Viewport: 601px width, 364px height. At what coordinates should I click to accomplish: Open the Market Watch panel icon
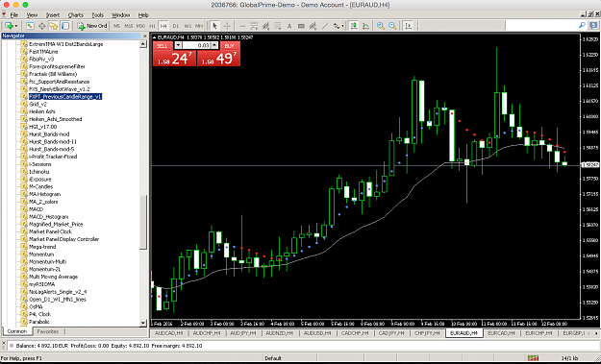(x=30, y=26)
